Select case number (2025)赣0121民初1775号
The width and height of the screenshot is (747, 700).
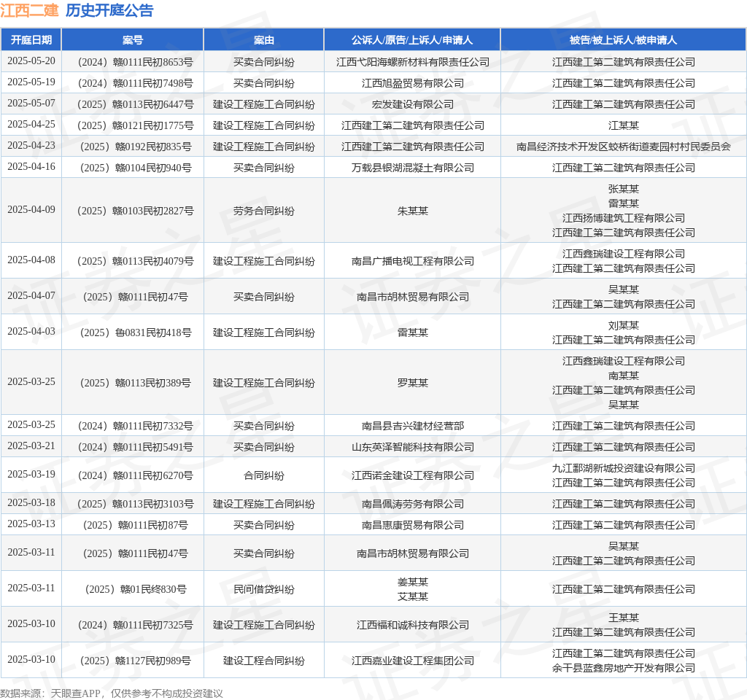coord(135,125)
